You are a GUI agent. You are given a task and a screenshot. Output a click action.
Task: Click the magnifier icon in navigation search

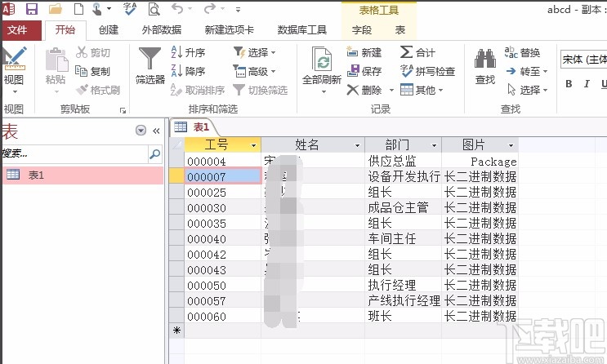point(155,154)
